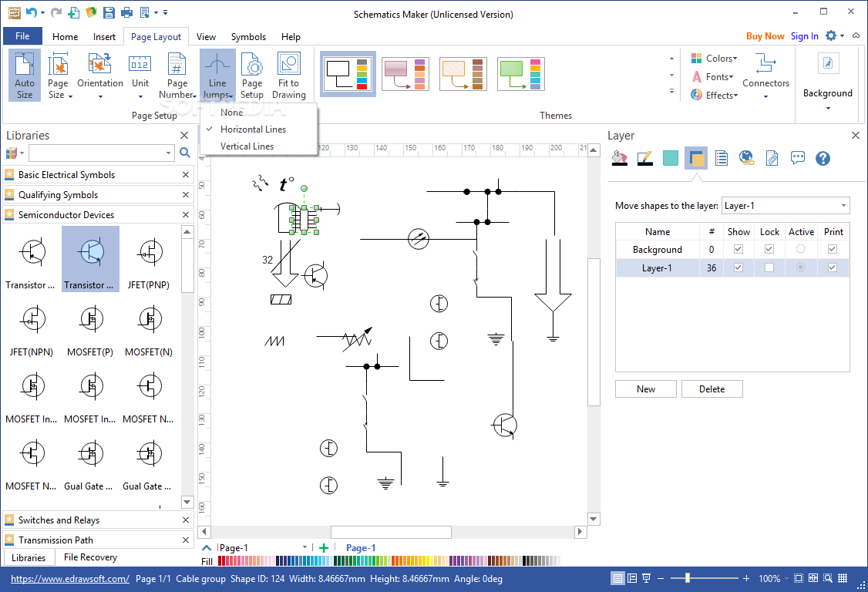Viewport: 868px width, 592px height.
Task: Open the zoom percentage dropdown arrow
Action: point(786,579)
